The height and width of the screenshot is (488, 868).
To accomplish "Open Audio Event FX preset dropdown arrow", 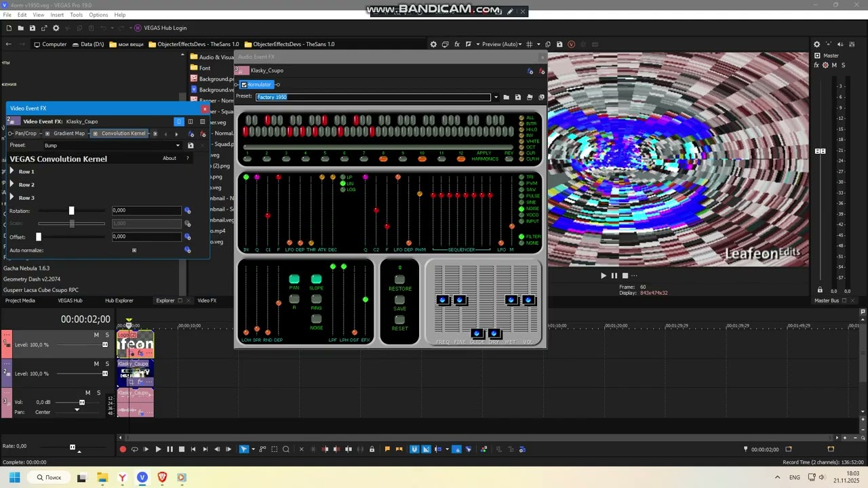I will [496, 97].
